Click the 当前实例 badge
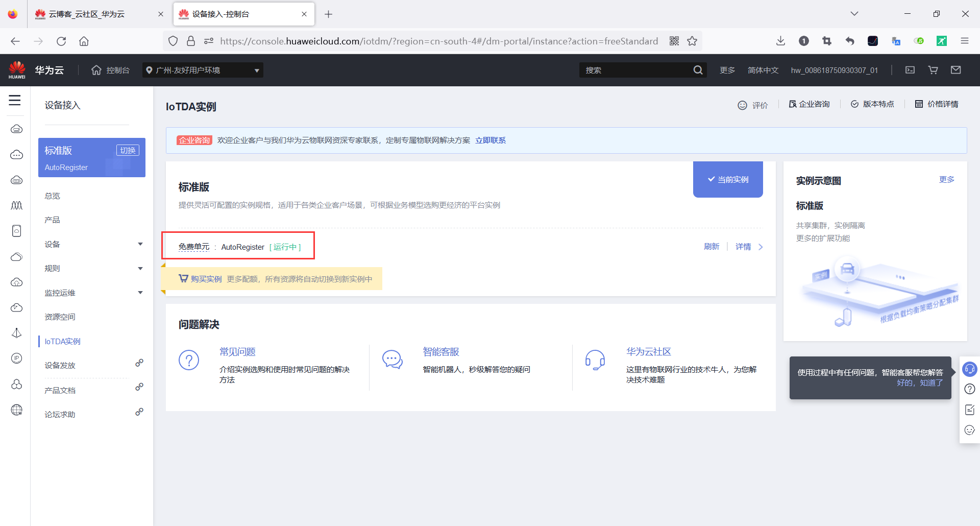 coord(728,179)
